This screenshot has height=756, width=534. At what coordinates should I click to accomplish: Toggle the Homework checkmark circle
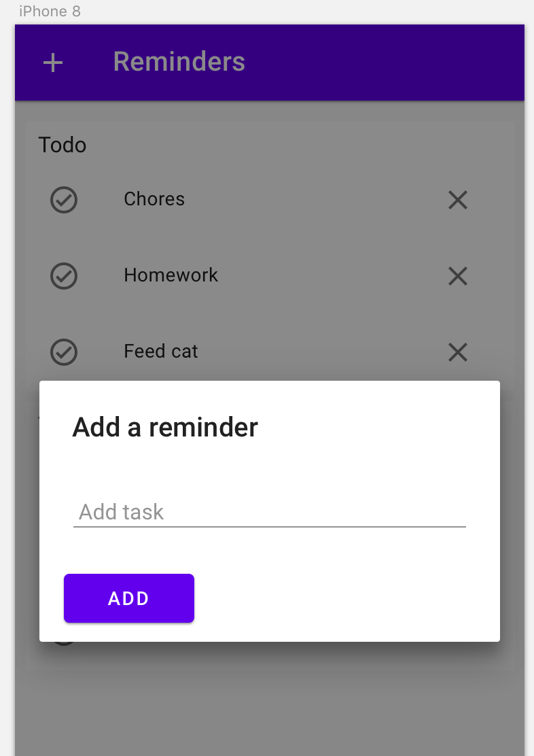[x=64, y=276]
